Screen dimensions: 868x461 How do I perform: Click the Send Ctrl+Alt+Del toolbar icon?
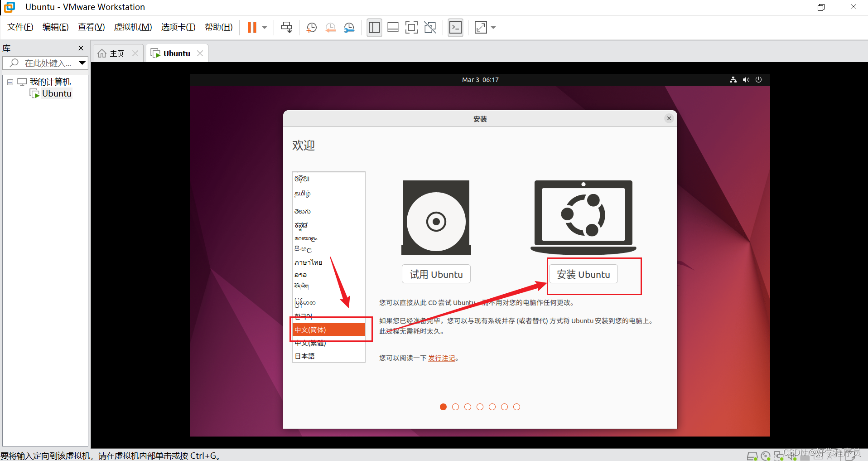coord(287,28)
